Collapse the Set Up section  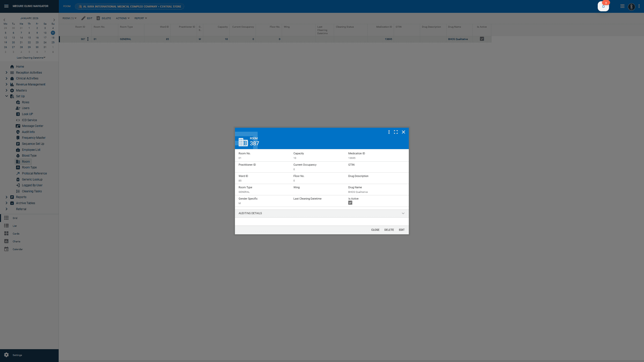pos(6,96)
